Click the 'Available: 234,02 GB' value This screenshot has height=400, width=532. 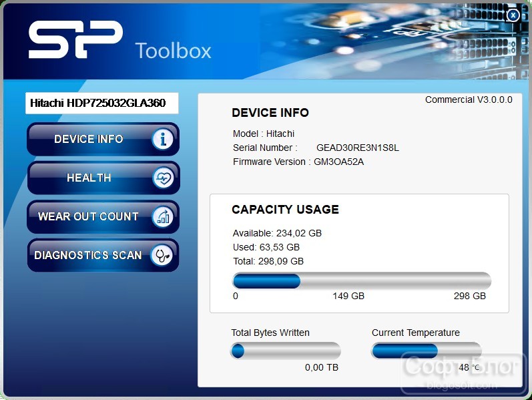tap(277, 233)
